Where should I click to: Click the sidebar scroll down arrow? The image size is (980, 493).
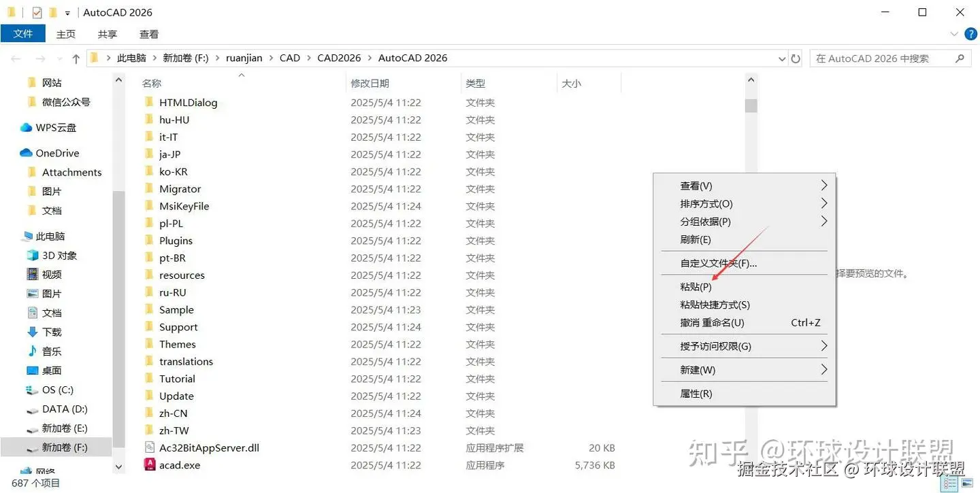(x=119, y=466)
